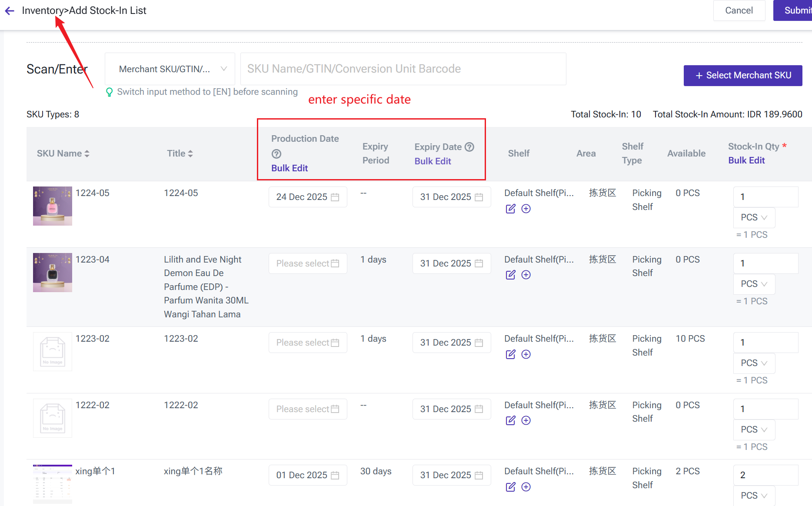Add another shelf for xing单个1 row

click(526, 487)
